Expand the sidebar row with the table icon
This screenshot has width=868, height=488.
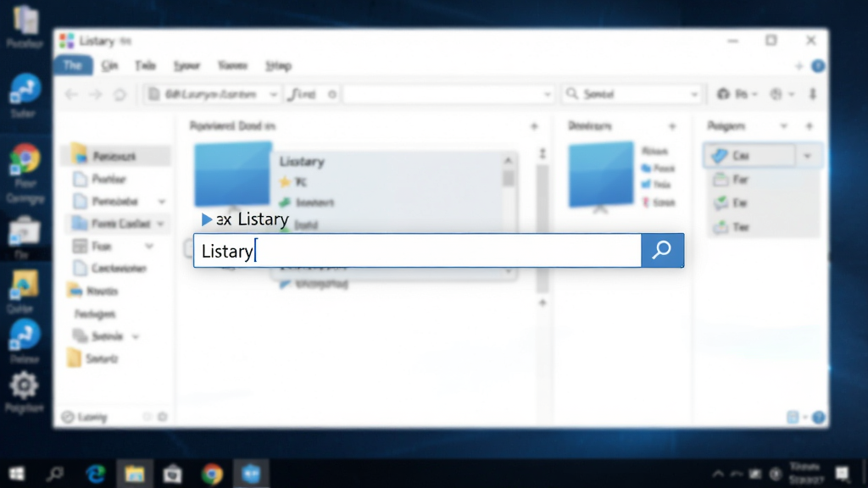click(x=149, y=247)
